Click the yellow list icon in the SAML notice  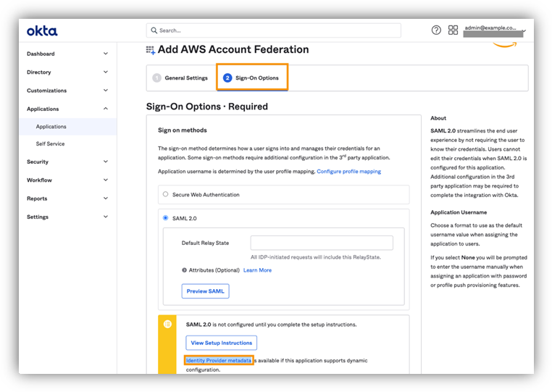tap(167, 324)
